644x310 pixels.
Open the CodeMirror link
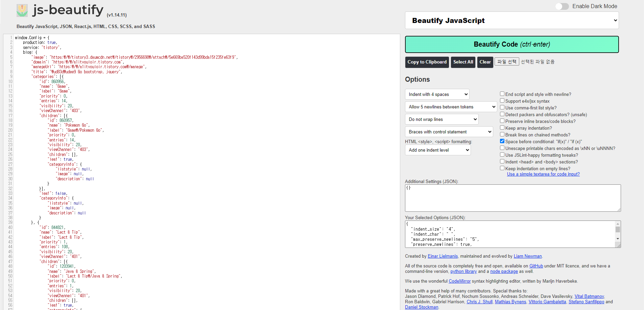[x=460, y=281]
